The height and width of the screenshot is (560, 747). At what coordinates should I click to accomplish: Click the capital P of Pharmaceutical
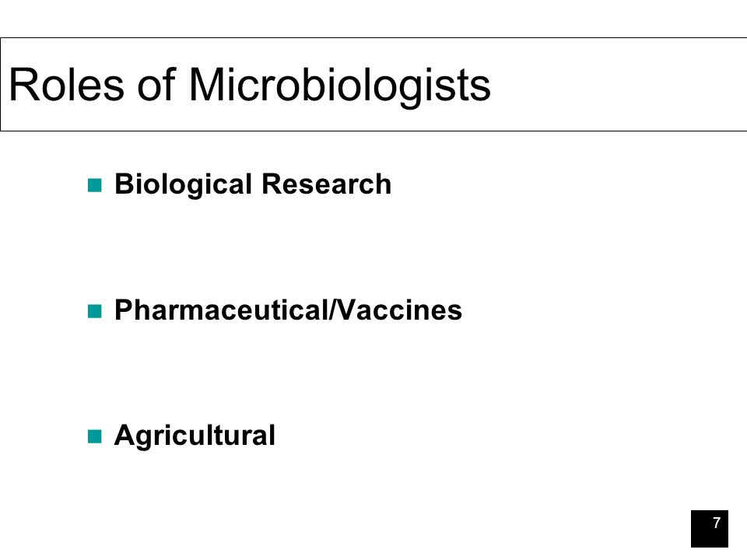tap(124, 310)
